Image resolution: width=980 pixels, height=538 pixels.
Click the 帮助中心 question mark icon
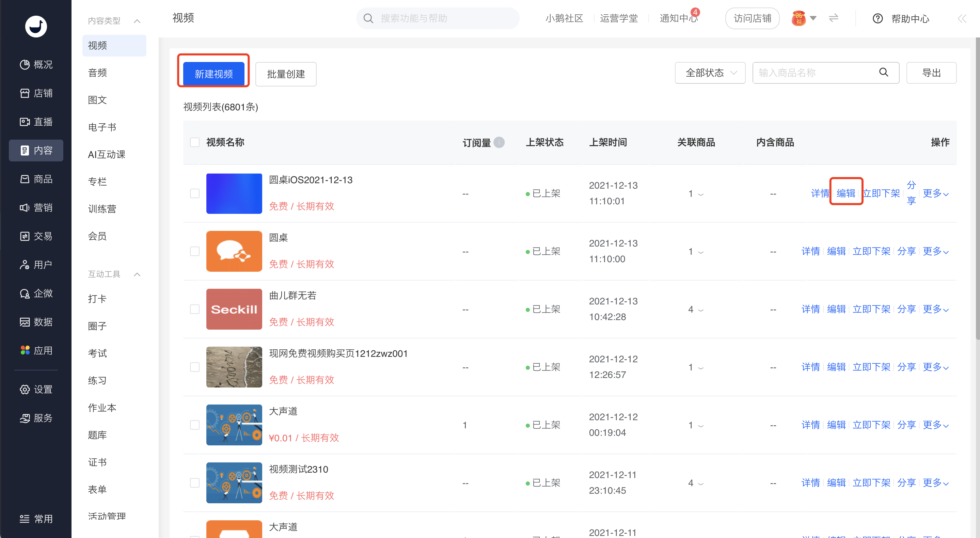point(877,18)
